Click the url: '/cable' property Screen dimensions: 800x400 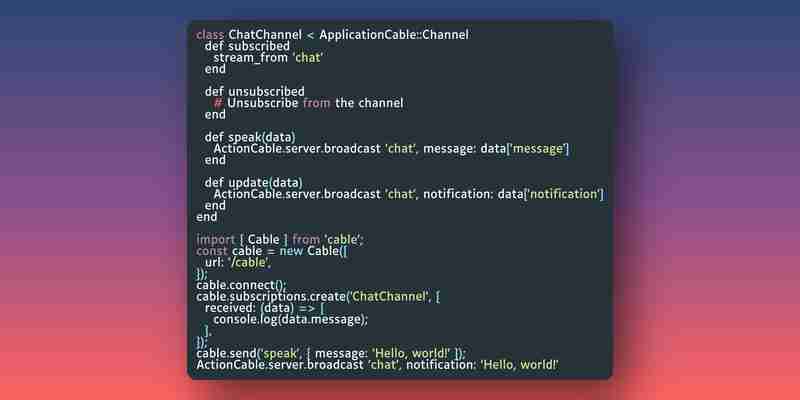(x=239, y=262)
